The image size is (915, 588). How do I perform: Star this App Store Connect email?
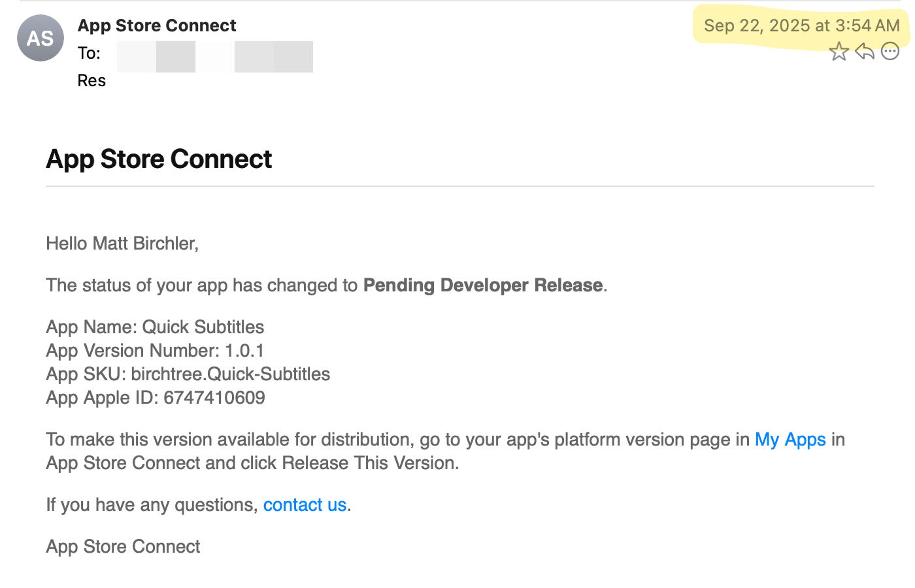coord(839,51)
